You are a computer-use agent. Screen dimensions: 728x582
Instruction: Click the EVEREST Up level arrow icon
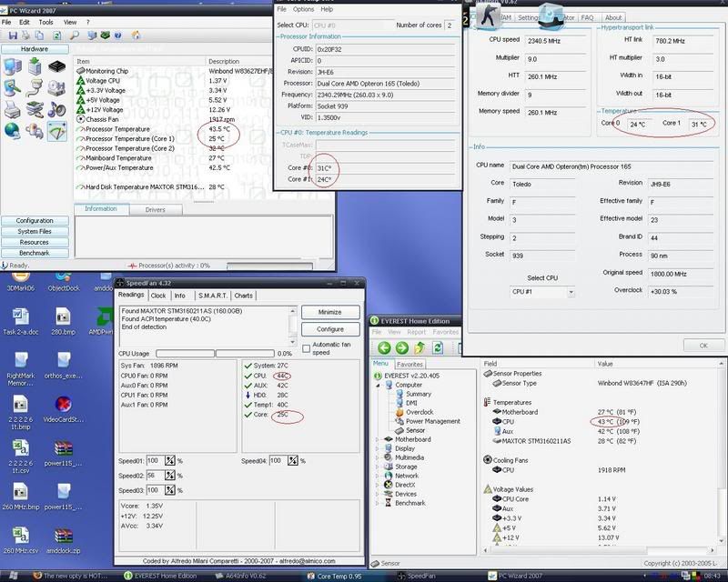(420, 347)
